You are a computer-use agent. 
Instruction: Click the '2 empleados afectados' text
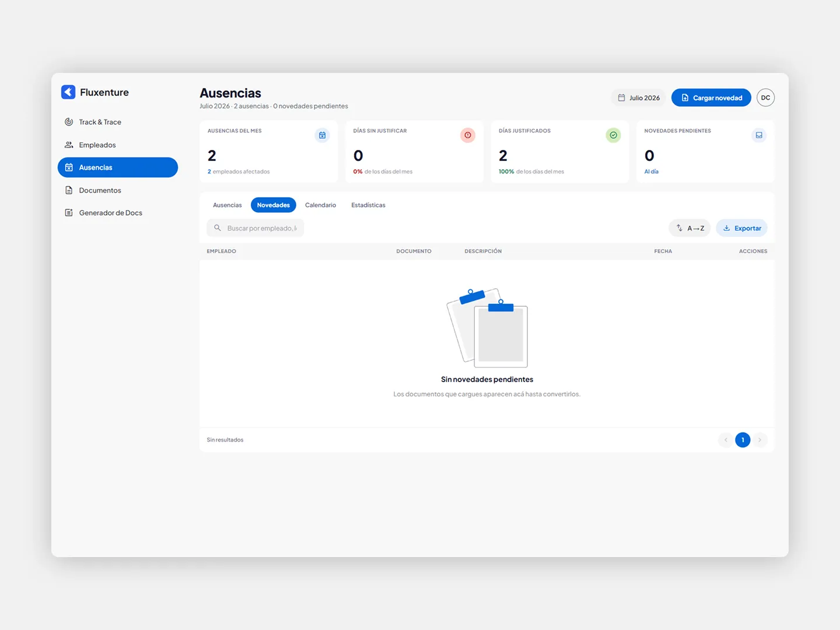tap(239, 171)
